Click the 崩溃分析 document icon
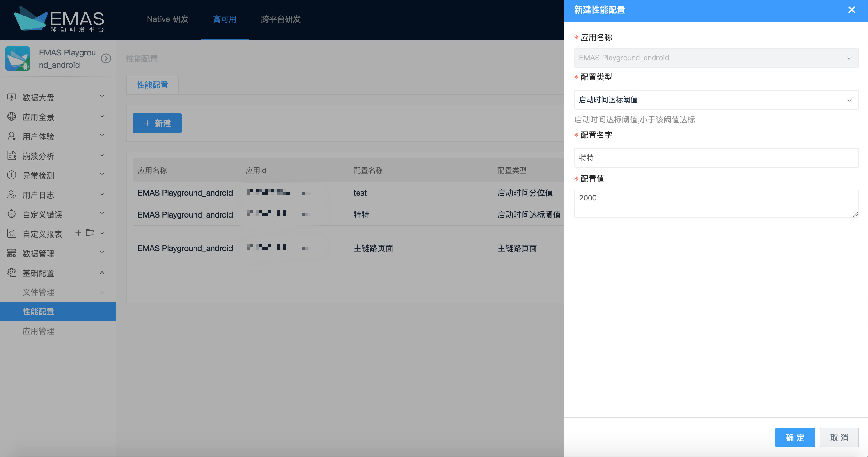The image size is (868, 457). tap(12, 156)
